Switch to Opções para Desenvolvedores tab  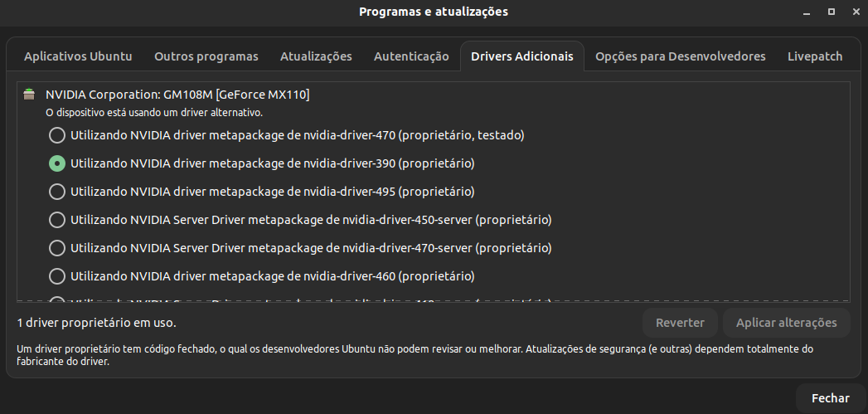point(680,56)
